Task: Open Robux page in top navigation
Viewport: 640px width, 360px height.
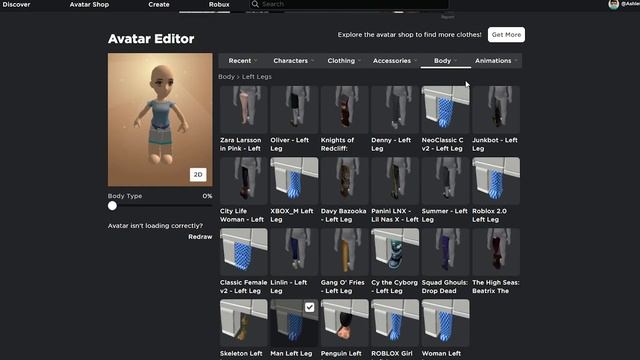Action: tap(219, 4)
